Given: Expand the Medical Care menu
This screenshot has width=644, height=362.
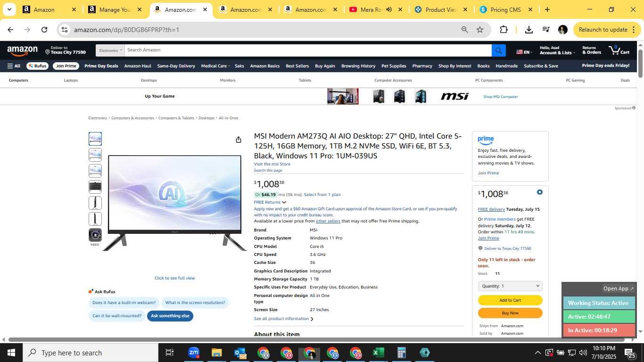Looking at the screenshot, I should point(215,66).
